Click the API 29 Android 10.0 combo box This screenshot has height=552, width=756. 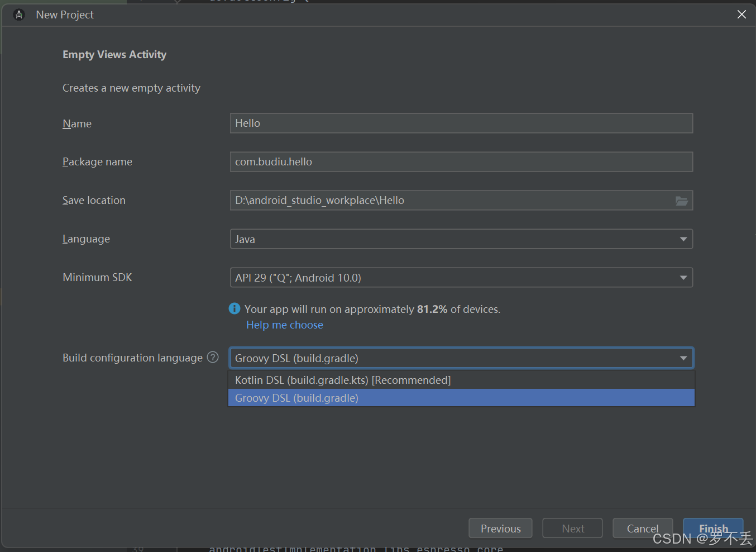point(461,278)
